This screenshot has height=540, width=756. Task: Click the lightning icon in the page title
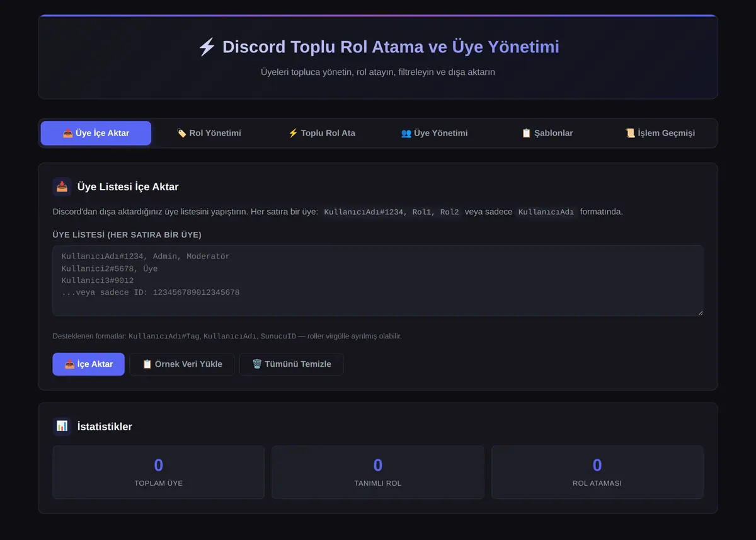[207, 47]
